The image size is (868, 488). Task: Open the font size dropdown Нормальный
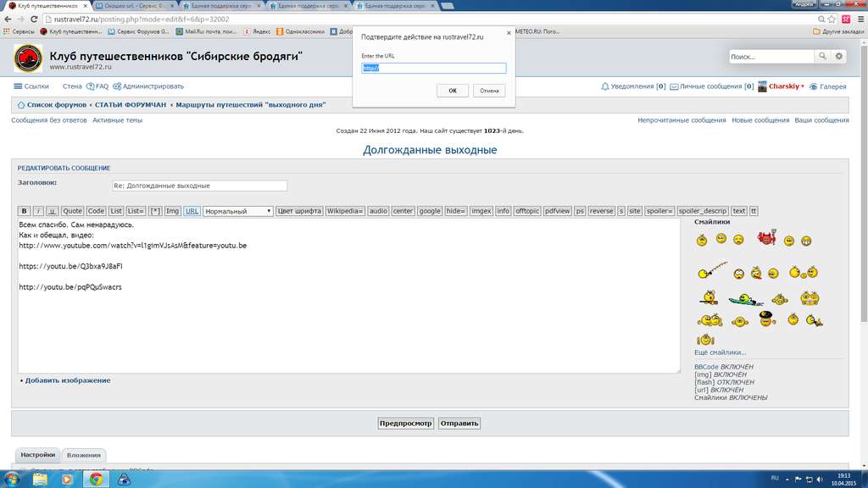pyautogui.click(x=237, y=211)
